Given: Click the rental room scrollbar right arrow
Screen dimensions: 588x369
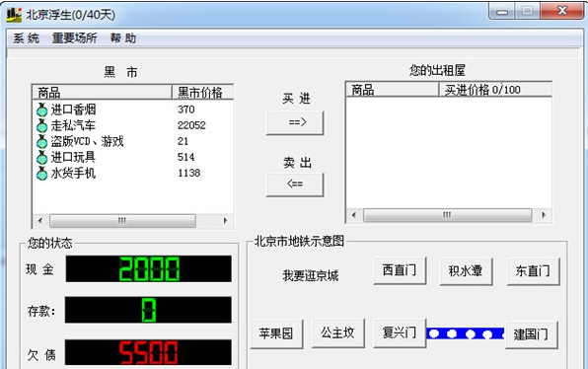Looking at the screenshot, I should (544, 215).
